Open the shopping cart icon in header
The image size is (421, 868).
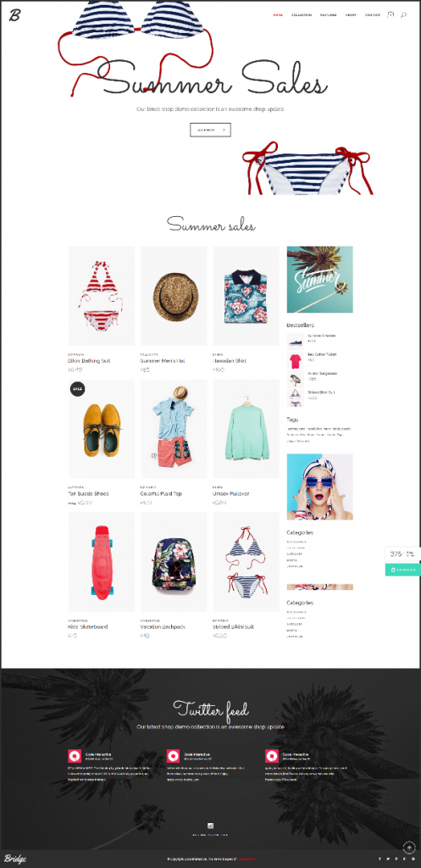(x=391, y=15)
